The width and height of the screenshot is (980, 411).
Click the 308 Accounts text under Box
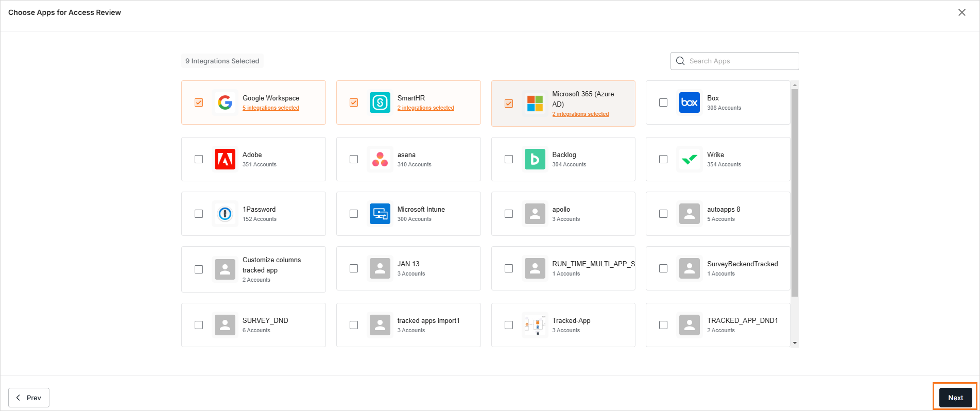[x=724, y=108]
